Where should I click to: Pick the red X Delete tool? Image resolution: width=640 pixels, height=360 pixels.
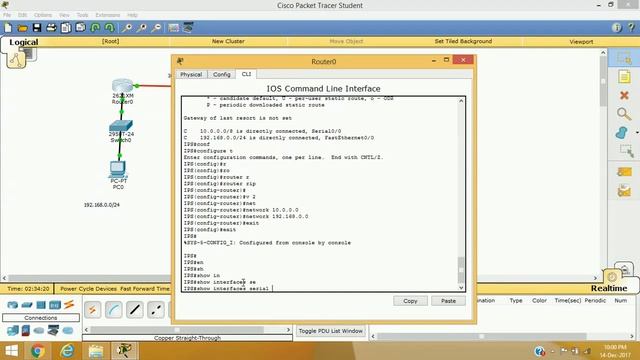coord(624,95)
